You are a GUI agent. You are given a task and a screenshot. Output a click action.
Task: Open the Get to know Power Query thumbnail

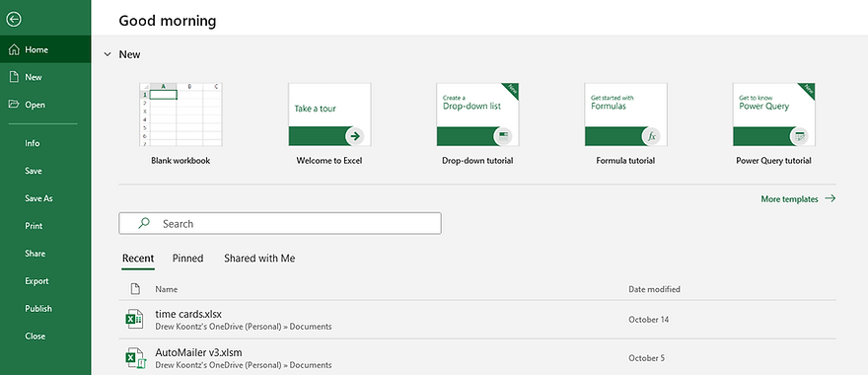774,114
